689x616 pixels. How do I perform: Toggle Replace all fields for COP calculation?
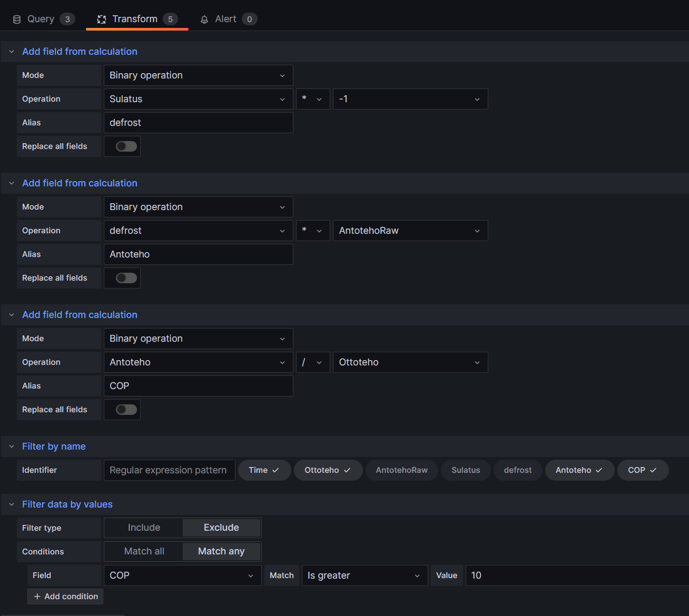126,410
